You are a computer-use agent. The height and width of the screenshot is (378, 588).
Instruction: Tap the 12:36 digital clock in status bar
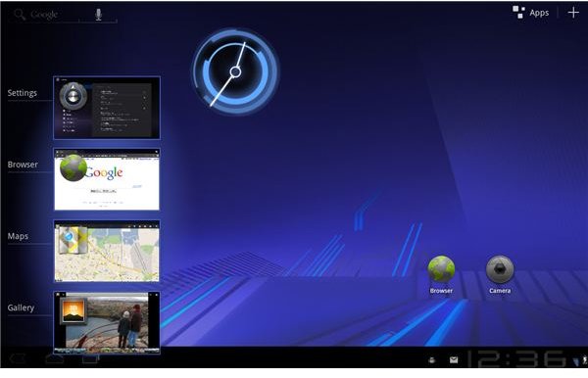point(516,358)
